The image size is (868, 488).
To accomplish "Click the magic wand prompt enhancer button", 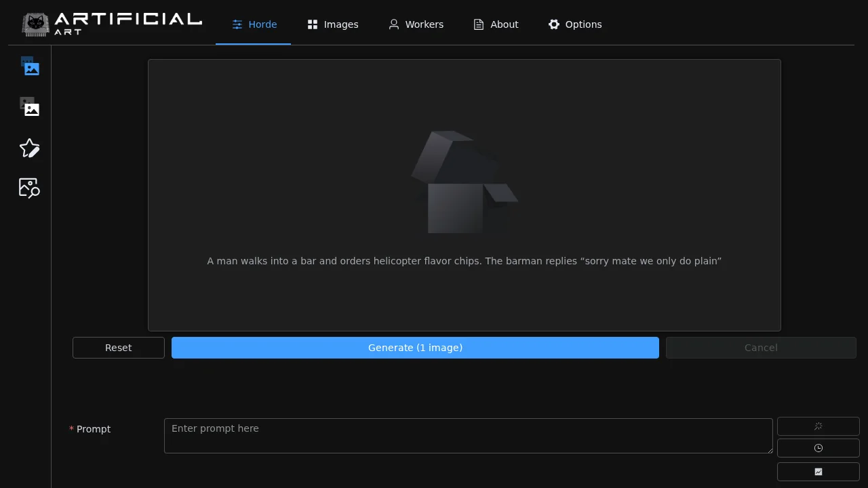I will click(818, 426).
